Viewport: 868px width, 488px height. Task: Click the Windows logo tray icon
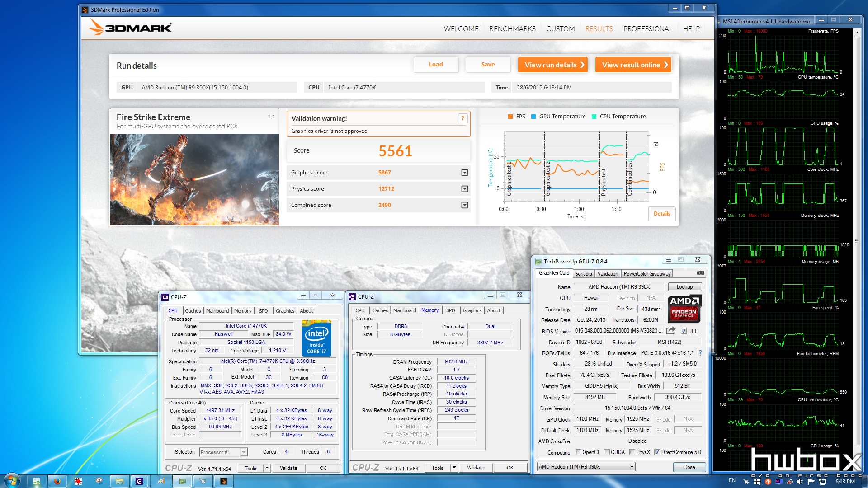click(x=757, y=482)
